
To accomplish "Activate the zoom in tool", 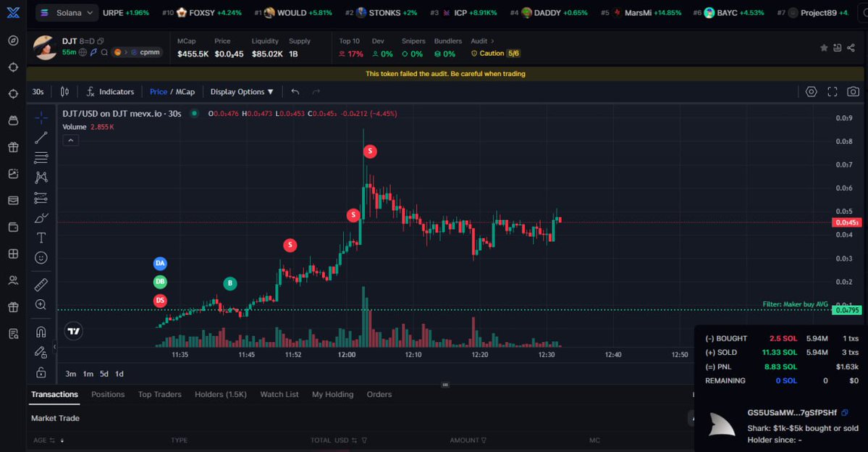I will [41, 305].
